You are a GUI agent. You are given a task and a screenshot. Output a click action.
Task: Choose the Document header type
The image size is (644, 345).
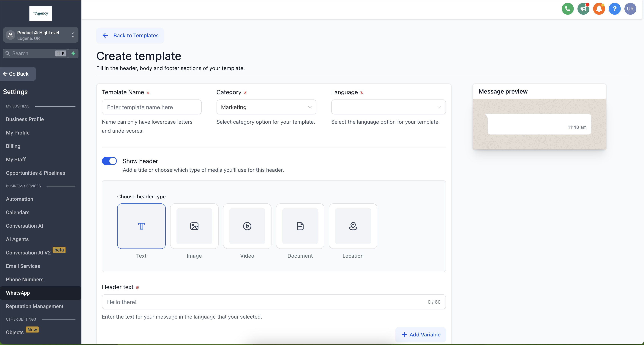[300, 226]
